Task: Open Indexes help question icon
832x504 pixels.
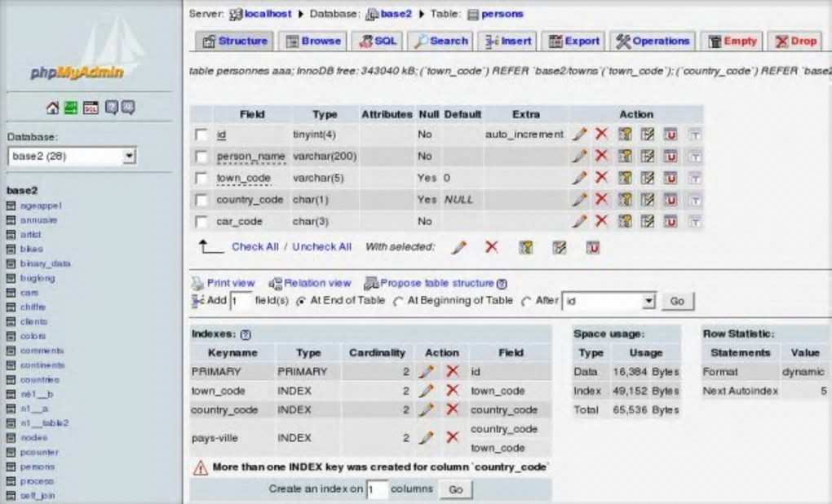Action: 246,334
